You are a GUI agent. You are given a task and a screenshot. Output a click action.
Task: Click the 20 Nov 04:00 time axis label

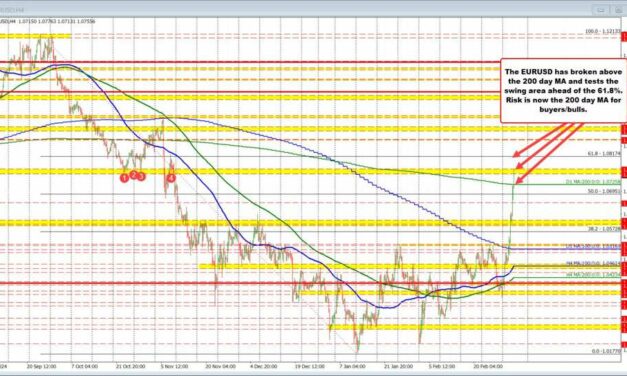click(220, 366)
